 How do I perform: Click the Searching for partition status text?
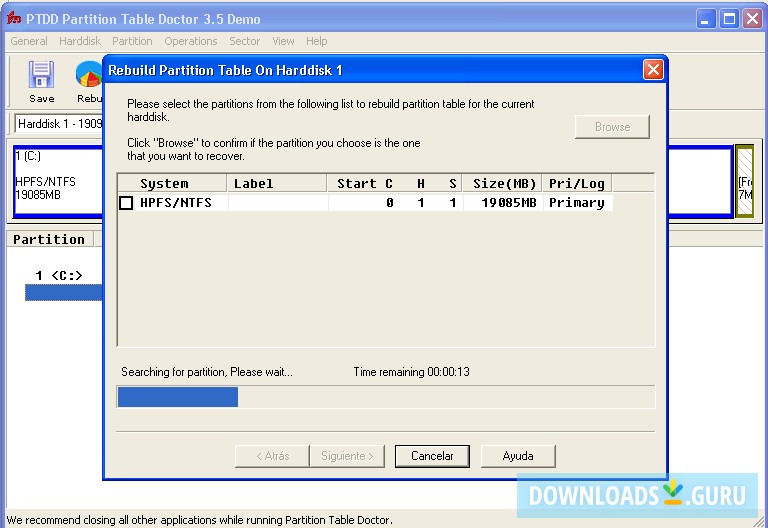click(207, 372)
